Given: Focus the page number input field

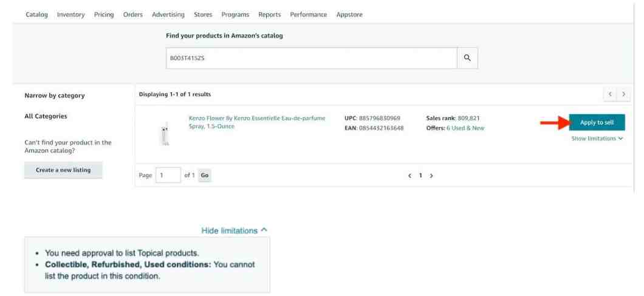Looking at the screenshot, I should [x=168, y=175].
